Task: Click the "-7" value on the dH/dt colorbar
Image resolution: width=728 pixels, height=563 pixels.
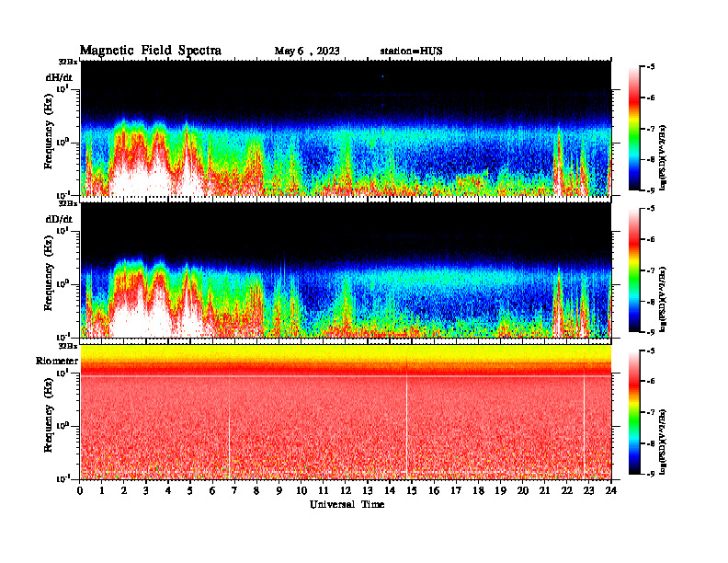Action: pyautogui.click(x=651, y=129)
